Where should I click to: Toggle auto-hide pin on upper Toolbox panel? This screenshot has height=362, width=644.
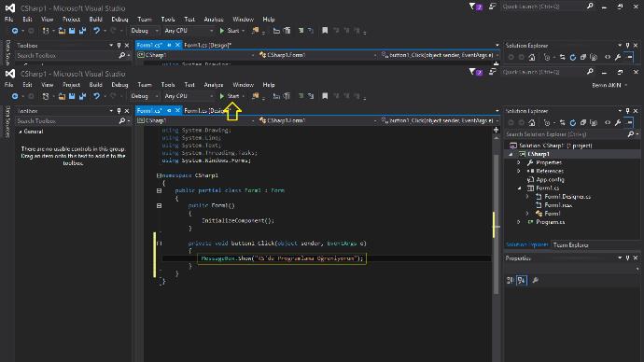click(119, 45)
